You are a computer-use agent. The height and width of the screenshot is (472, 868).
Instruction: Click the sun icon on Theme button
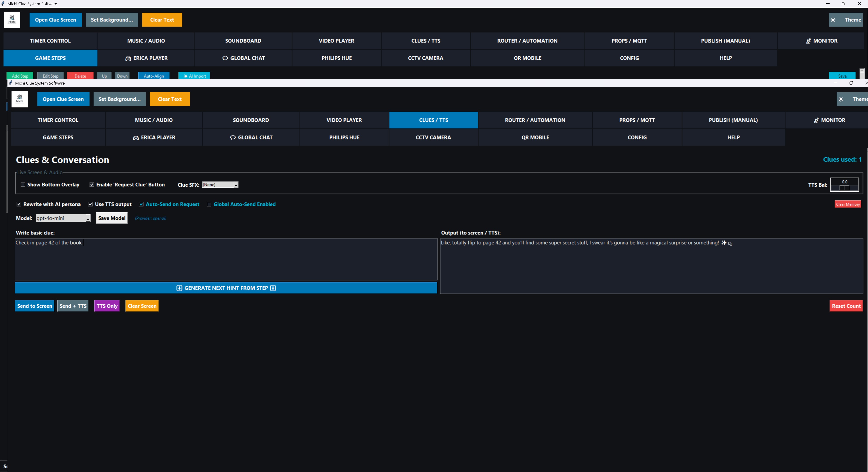[841, 99]
